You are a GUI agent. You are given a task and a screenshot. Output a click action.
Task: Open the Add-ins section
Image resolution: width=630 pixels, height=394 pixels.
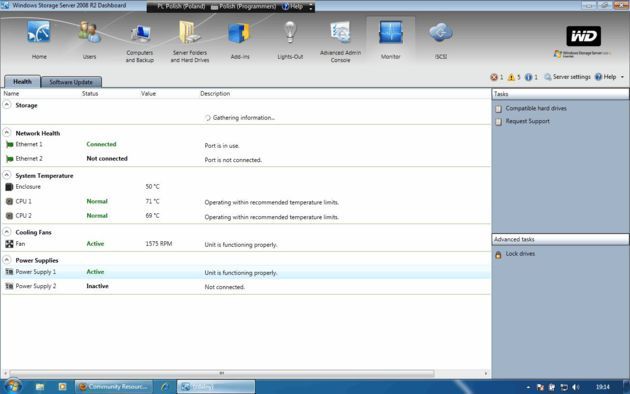click(240, 39)
